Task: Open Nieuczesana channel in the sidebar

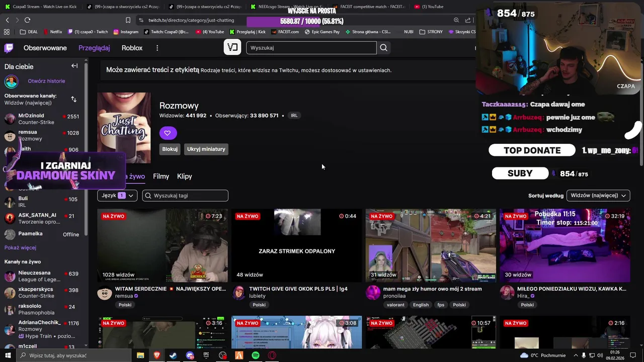Action: pos(42,276)
